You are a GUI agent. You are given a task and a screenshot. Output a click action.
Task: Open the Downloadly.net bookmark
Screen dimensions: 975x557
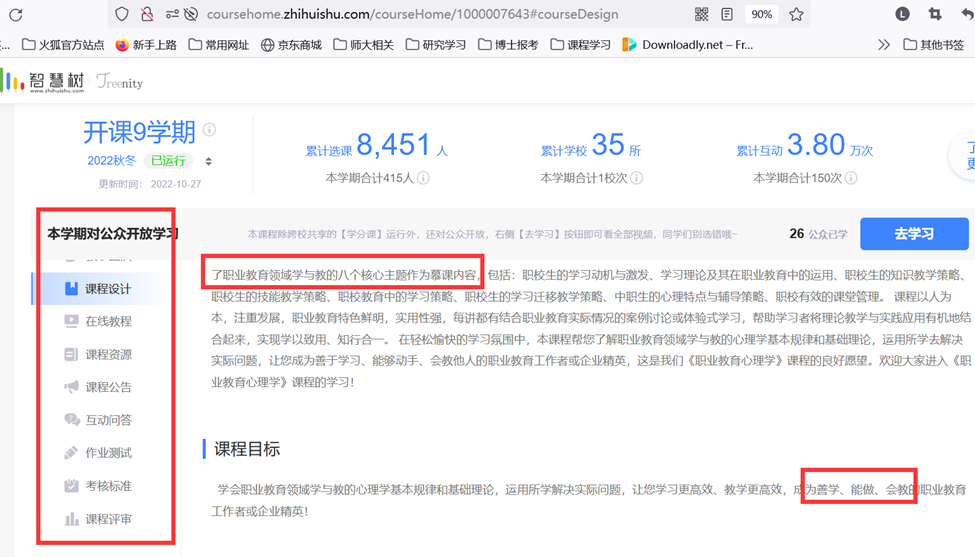tap(688, 45)
